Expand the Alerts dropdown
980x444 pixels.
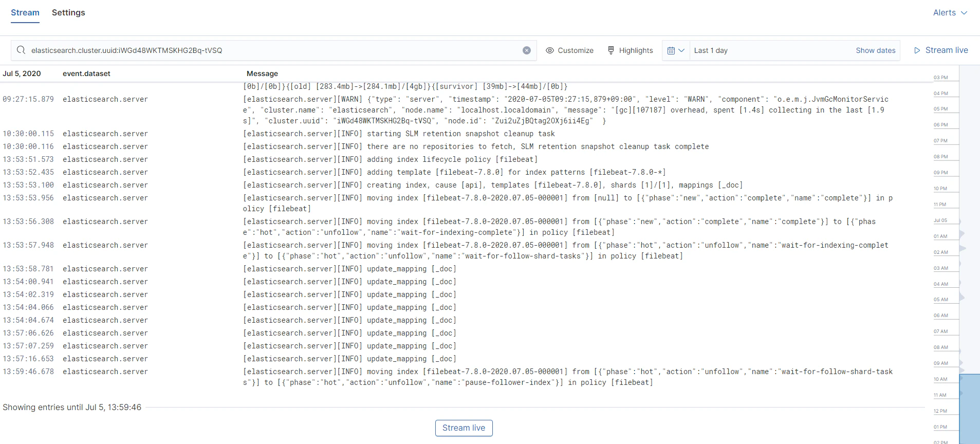point(950,13)
